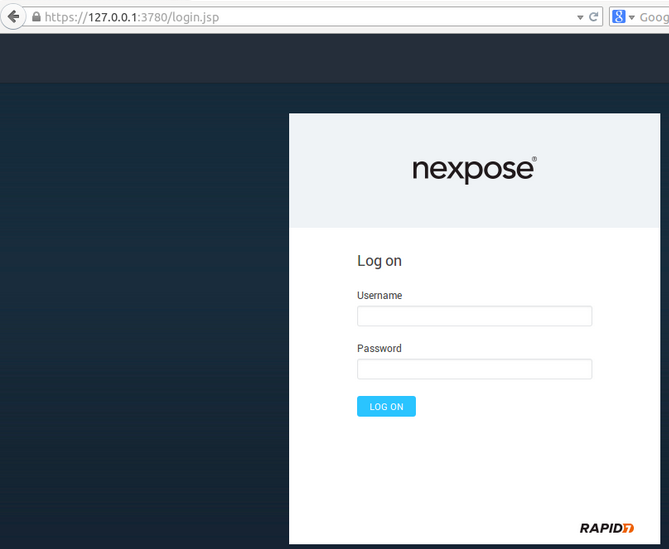
Task: Click the Google search engine icon
Action: 618,17
